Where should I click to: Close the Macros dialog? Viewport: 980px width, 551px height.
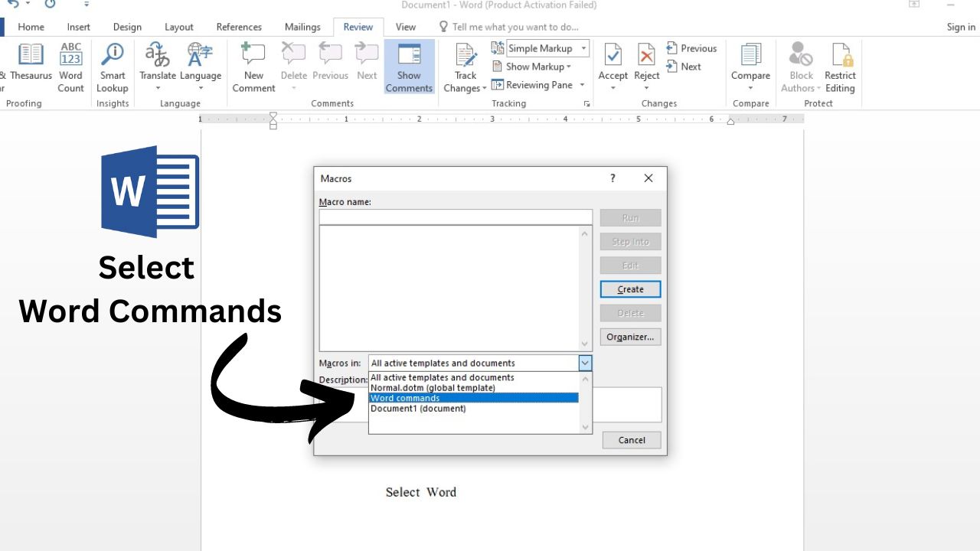tap(648, 178)
